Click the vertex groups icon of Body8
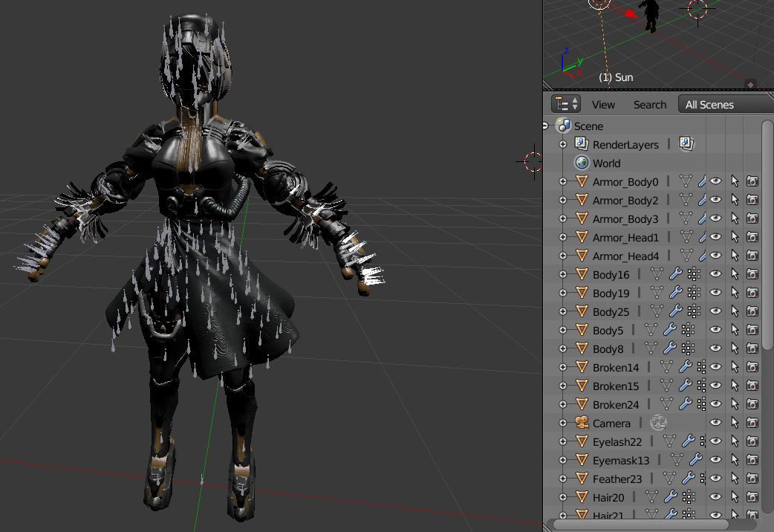 click(688, 348)
